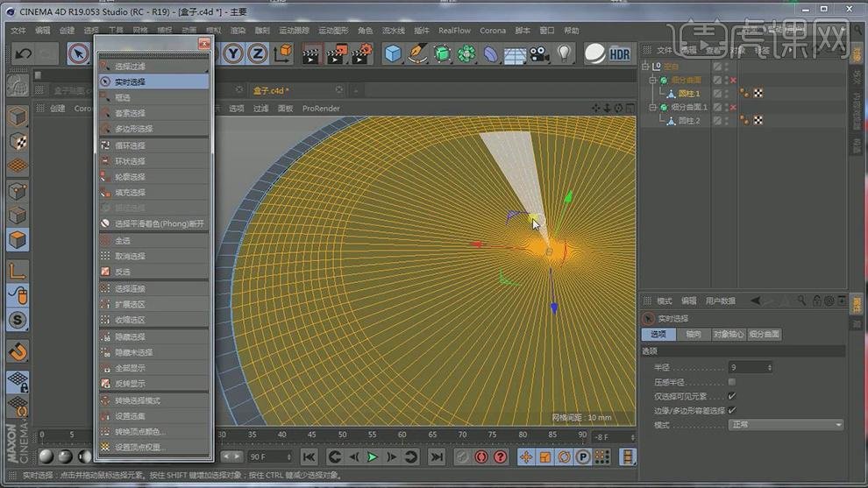Click the Light bulb icon
Viewport: 868px width, 488px height.
tap(564, 53)
